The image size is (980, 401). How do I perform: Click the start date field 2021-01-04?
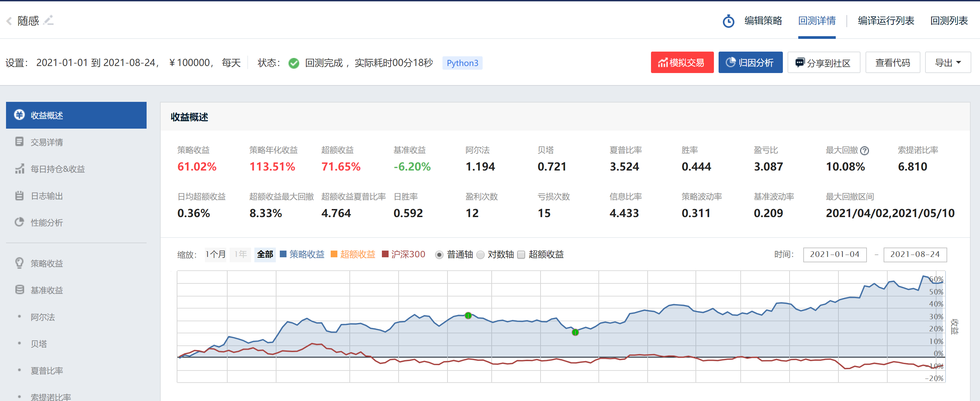click(x=835, y=254)
